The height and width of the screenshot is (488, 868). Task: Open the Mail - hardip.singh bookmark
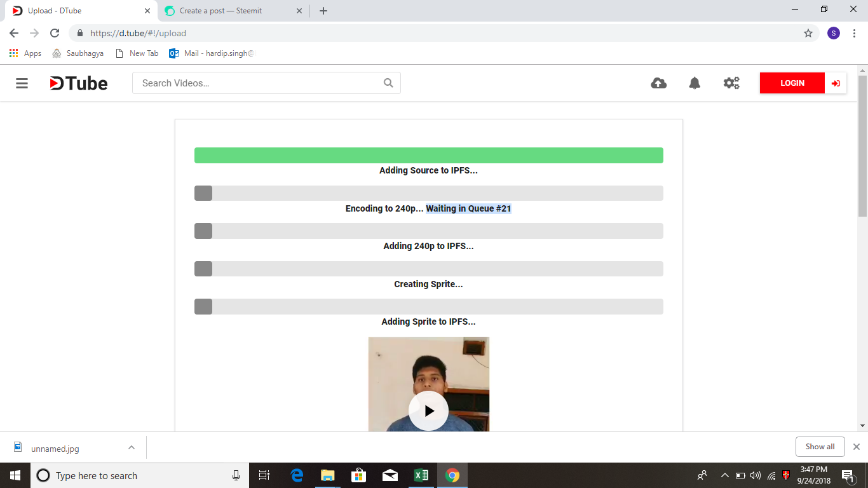click(x=212, y=53)
